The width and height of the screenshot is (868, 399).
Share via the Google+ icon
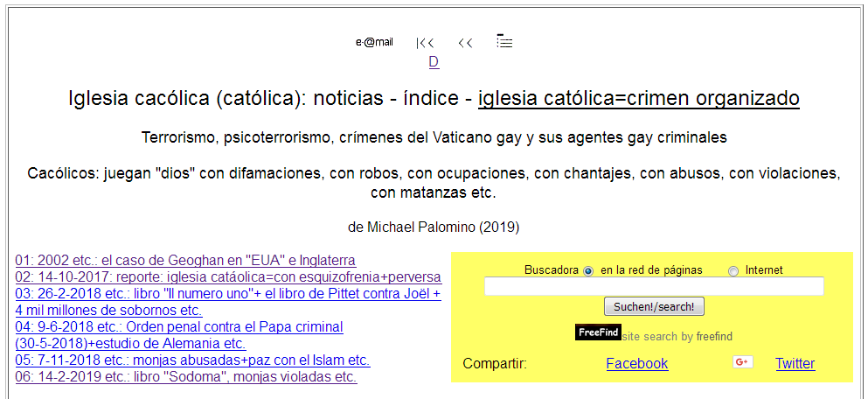click(x=742, y=362)
